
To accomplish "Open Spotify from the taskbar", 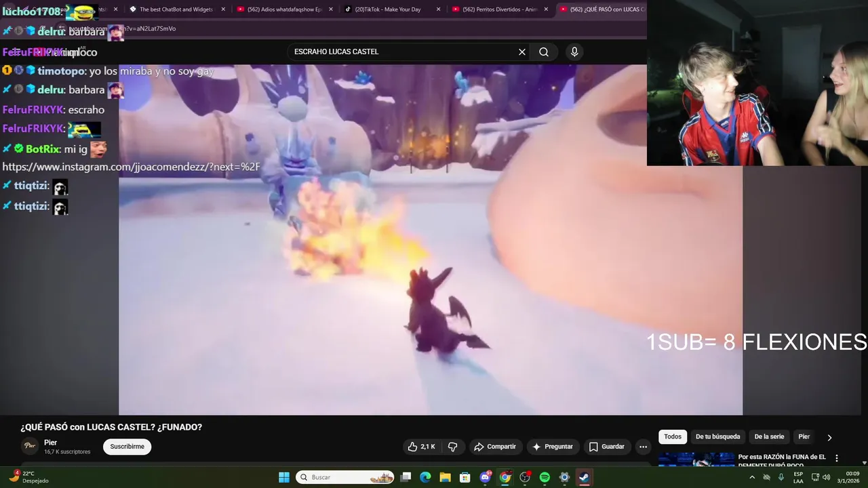I will pos(545,477).
